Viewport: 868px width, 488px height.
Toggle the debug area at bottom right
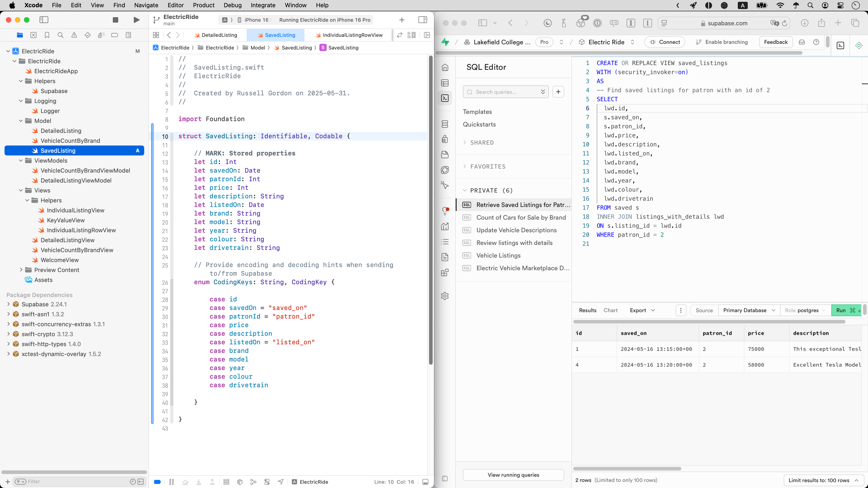tap(425, 482)
